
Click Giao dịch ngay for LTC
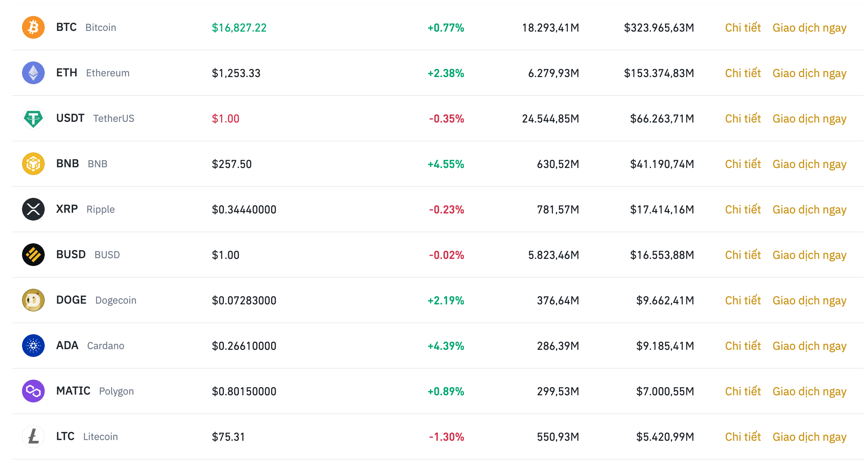point(809,437)
